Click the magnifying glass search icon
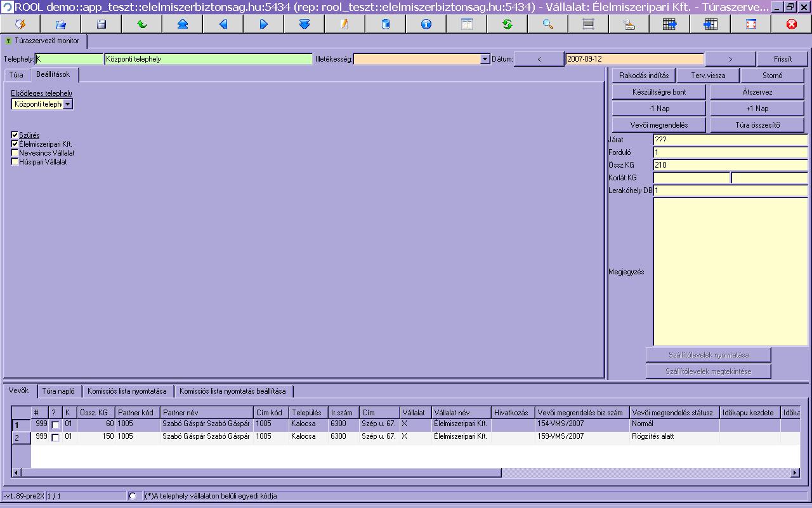Image resolution: width=812 pixels, height=508 pixels. [x=548, y=24]
